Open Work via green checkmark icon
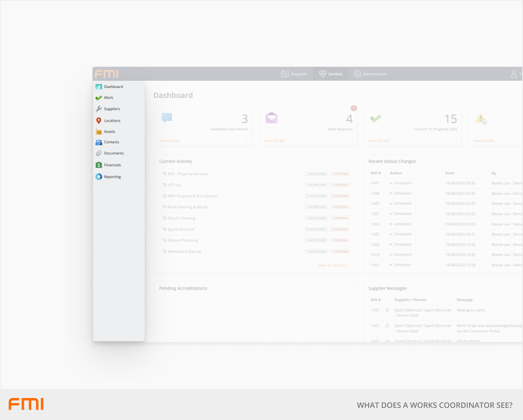 pos(99,98)
